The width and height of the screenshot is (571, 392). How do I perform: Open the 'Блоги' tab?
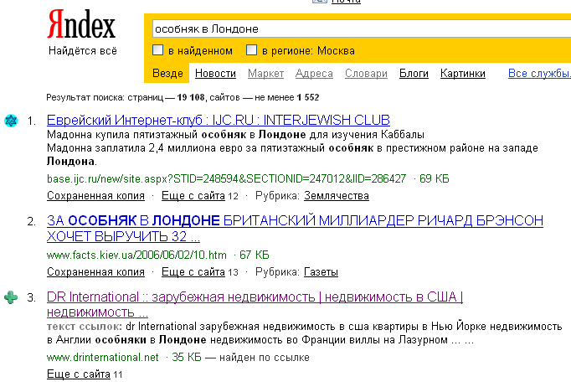[x=414, y=73]
